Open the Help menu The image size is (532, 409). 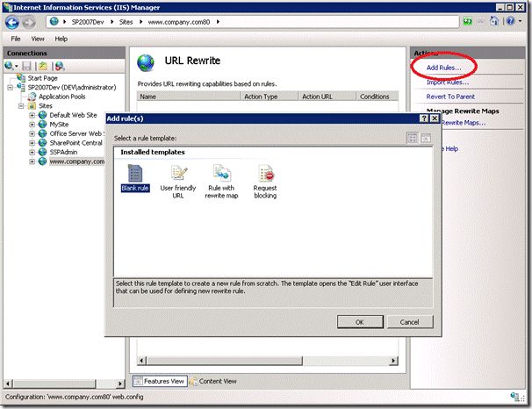pyautogui.click(x=61, y=39)
